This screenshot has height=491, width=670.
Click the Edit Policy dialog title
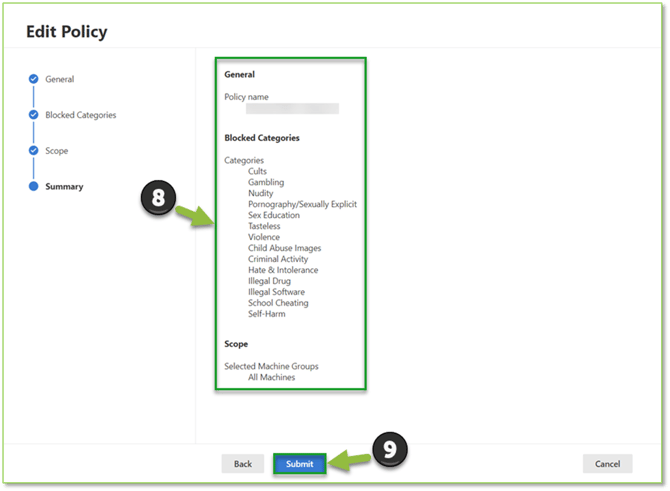[x=66, y=32]
